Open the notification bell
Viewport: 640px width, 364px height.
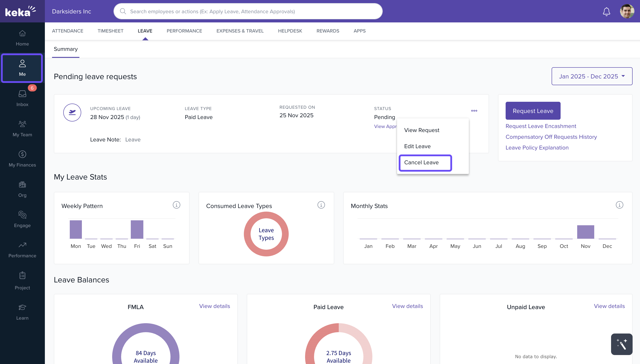coord(606,11)
